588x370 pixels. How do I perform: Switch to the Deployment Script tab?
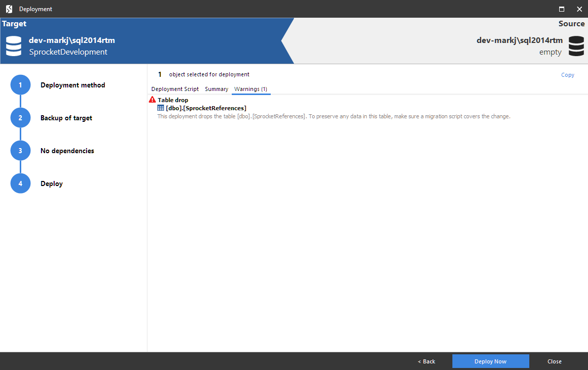click(175, 88)
